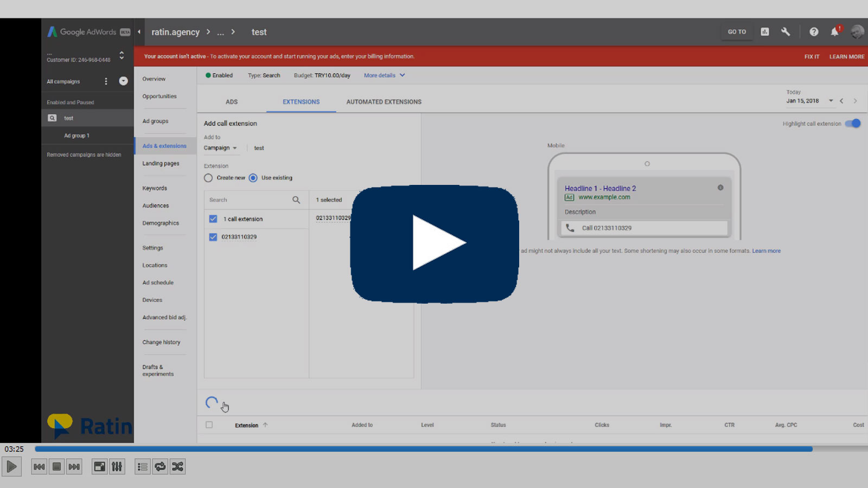Open Ad schedule menu item
The height and width of the screenshot is (488, 868).
(x=158, y=282)
